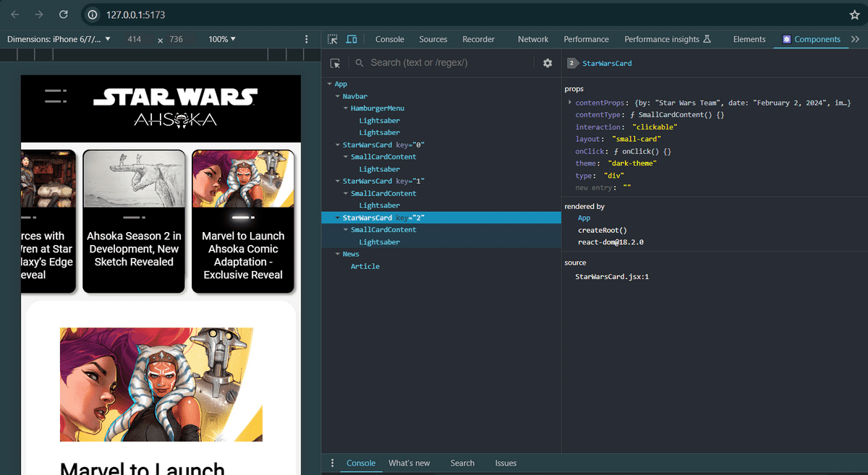Click the site information icon in address bar
868x475 pixels.
[92, 14]
